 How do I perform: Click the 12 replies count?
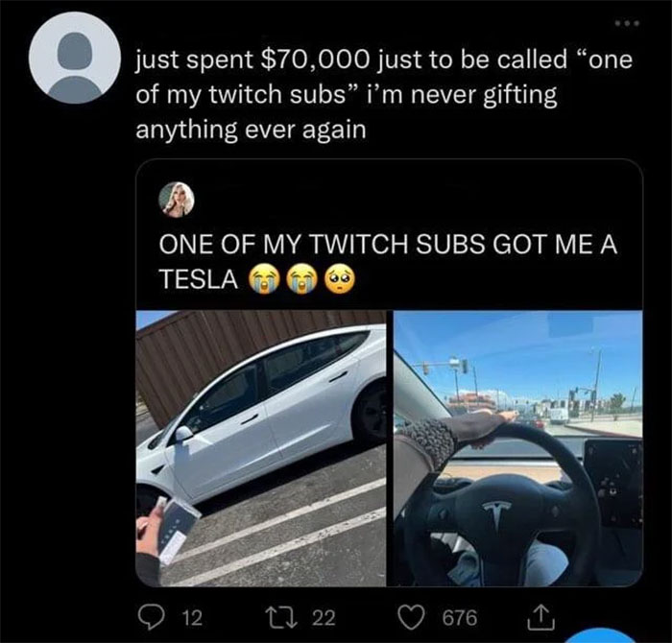[x=192, y=618]
